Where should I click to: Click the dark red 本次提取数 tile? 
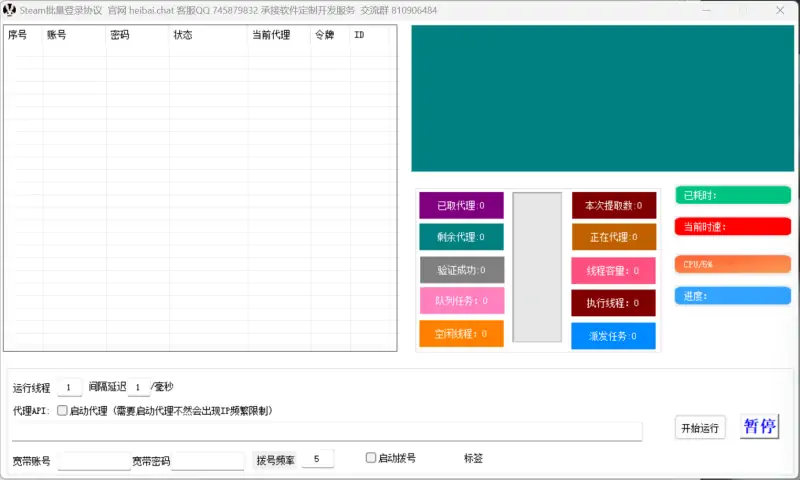614,205
